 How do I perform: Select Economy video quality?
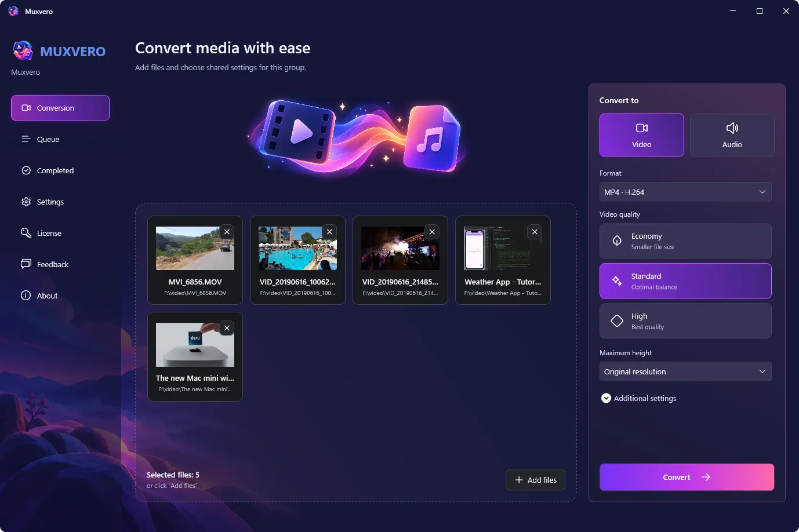pyautogui.click(x=685, y=241)
